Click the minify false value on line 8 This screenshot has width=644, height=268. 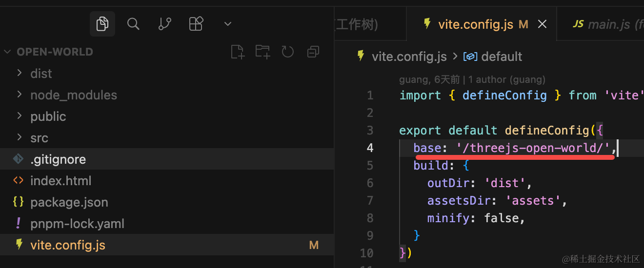pos(502,218)
